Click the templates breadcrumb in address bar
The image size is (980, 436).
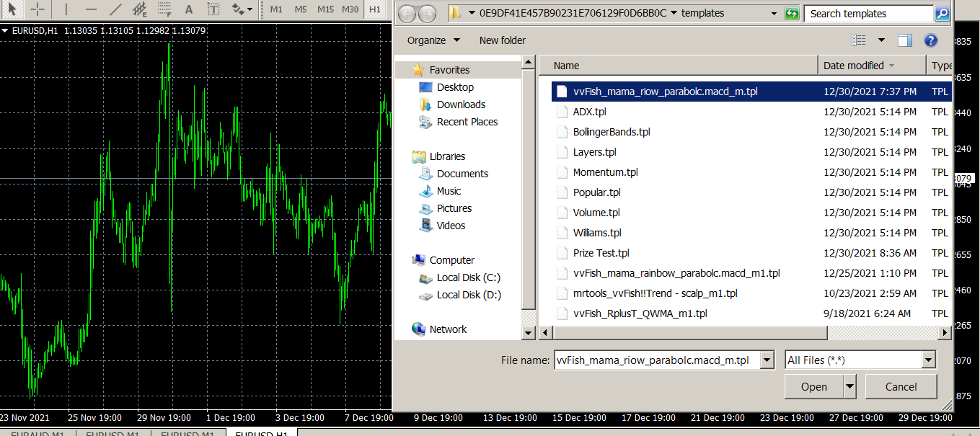click(702, 14)
